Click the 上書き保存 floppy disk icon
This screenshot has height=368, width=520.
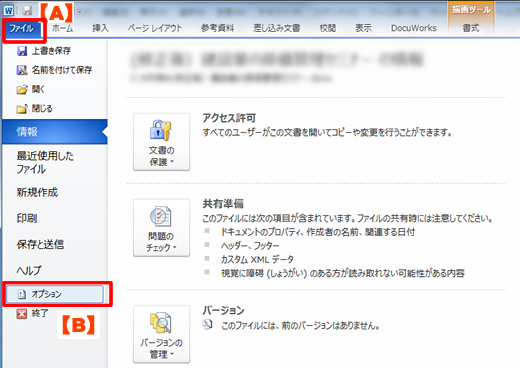22,51
